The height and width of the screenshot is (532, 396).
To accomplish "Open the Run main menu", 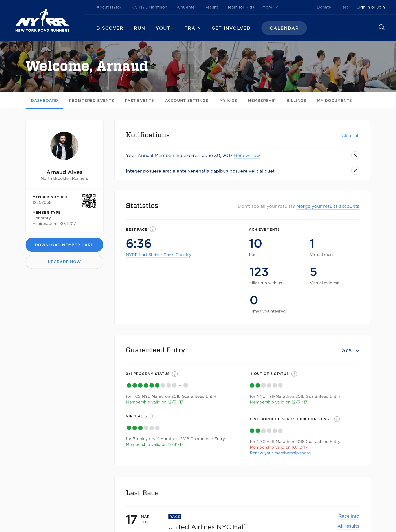I will tap(139, 28).
